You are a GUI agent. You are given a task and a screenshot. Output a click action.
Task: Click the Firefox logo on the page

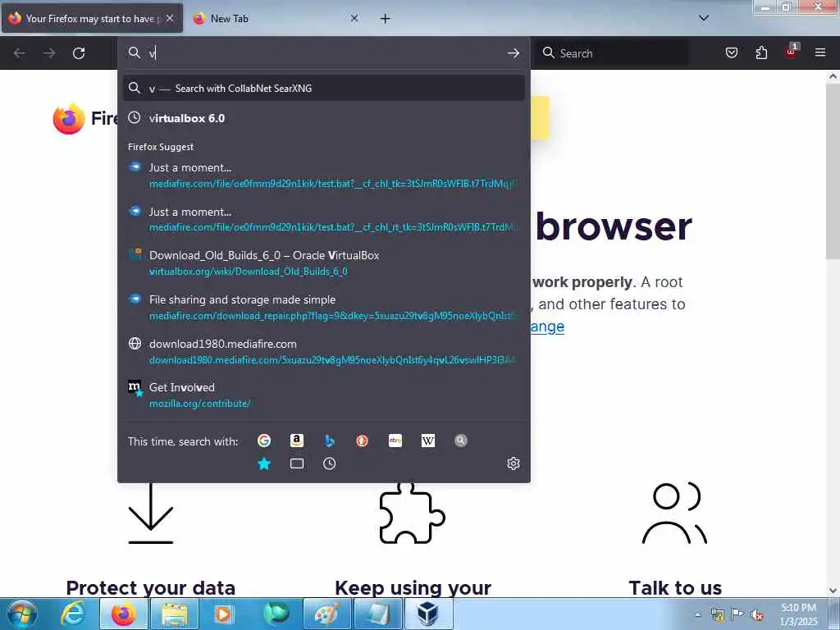pyautogui.click(x=69, y=118)
